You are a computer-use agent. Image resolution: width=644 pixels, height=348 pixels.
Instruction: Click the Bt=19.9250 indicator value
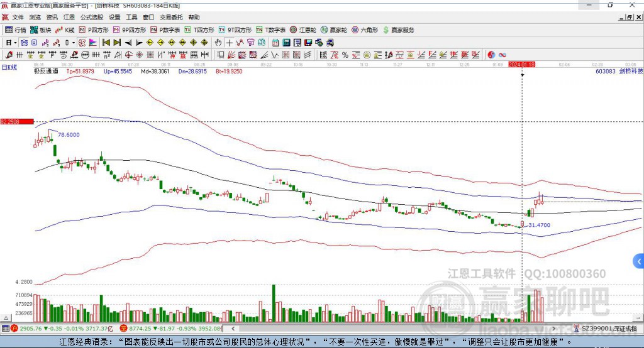[229, 71]
